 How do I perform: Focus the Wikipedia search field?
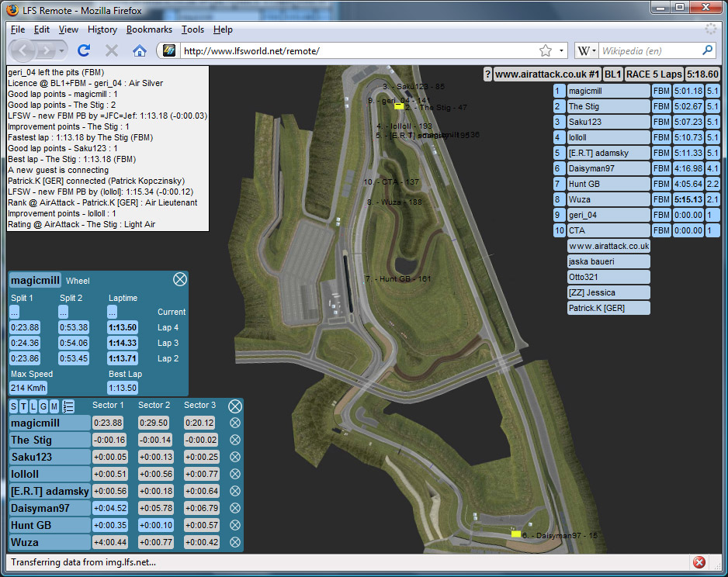coord(650,50)
